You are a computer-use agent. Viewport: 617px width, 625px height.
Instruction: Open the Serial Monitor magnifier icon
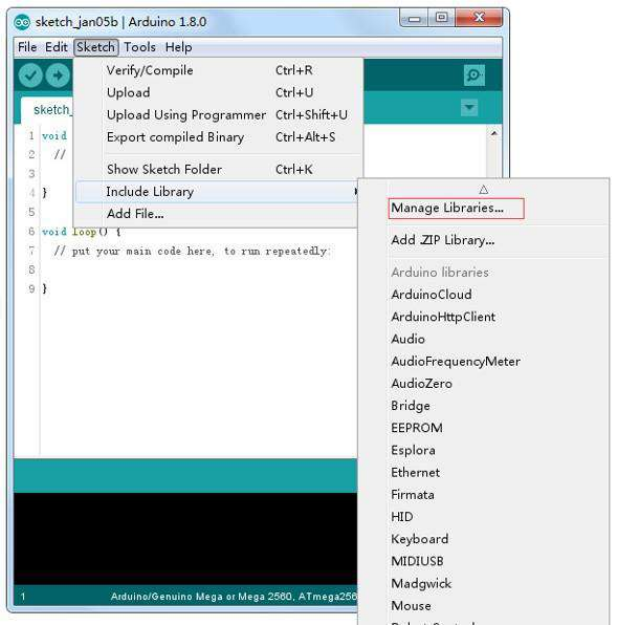click(474, 75)
